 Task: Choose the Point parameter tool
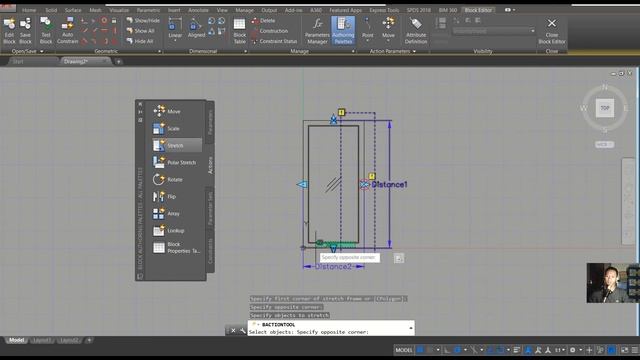point(367,28)
